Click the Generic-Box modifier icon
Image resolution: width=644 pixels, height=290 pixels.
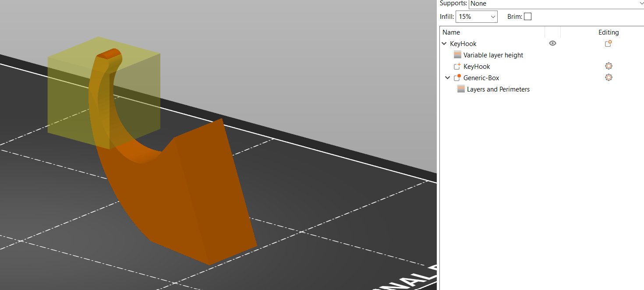tap(457, 78)
